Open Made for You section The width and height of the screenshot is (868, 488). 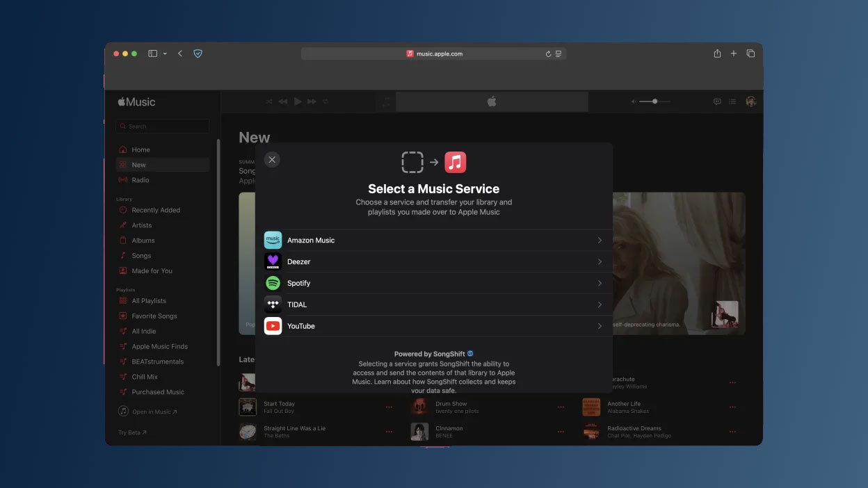coord(162,271)
